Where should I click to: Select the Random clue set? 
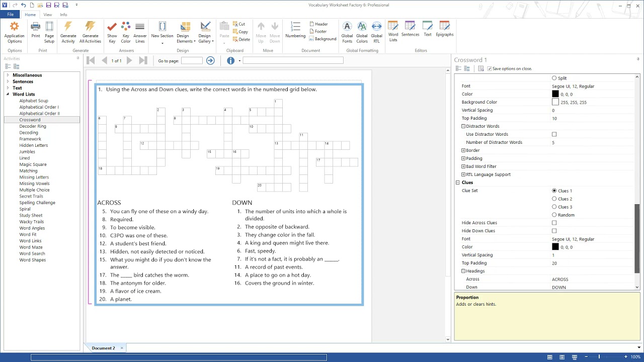pyautogui.click(x=554, y=215)
